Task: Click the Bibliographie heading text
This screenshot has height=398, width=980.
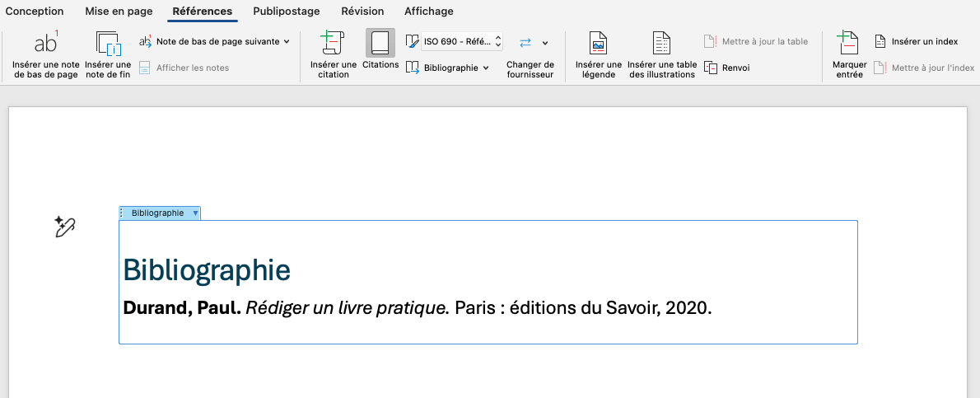Action: point(206,270)
